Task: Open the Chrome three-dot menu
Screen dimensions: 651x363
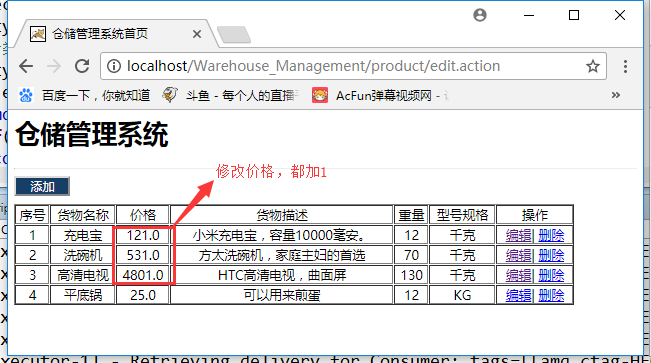Action: (x=625, y=66)
